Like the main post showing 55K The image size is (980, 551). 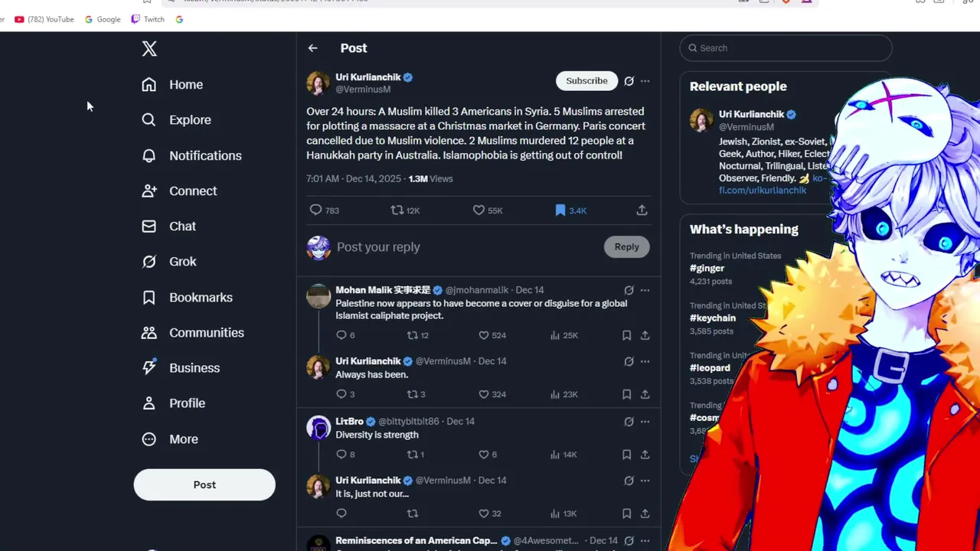pyautogui.click(x=487, y=210)
